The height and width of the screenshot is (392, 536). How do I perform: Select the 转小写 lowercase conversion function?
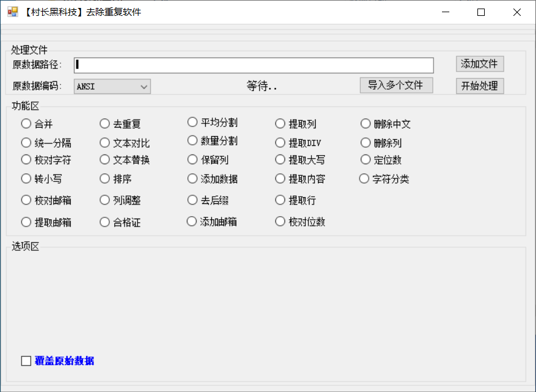tap(26, 179)
